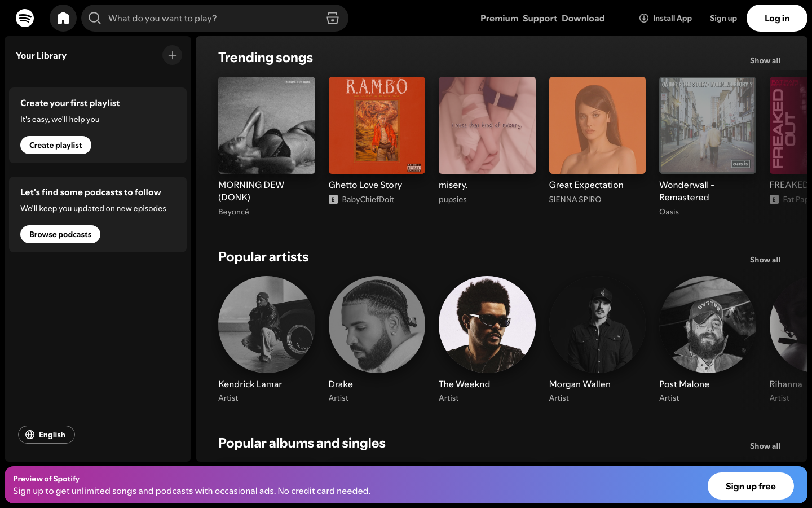Click the Create playlist button
This screenshot has width=812, height=508.
click(56, 145)
